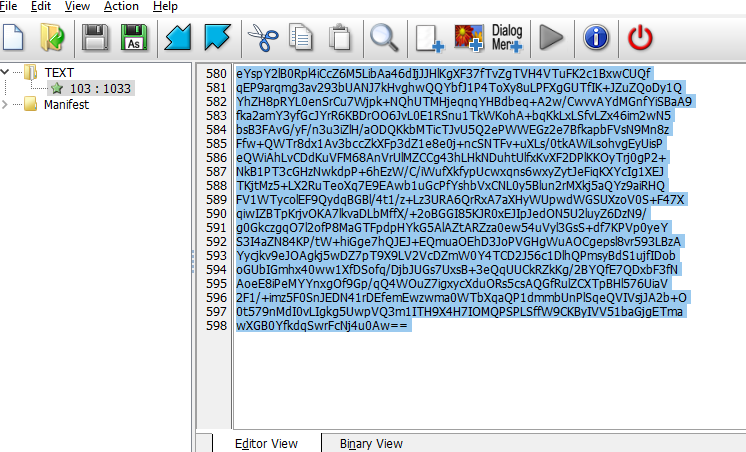The image size is (746, 452).
Task: Click the New file icon
Action: (12, 38)
